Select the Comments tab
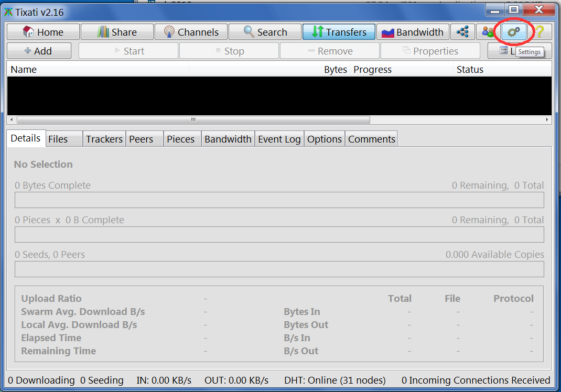Image resolution: width=561 pixels, height=392 pixels. tap(371, 139)
